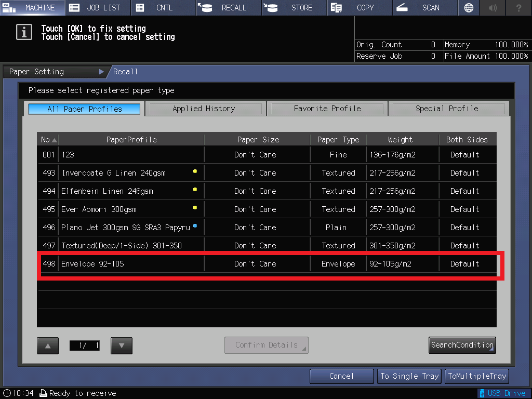
Task: Switch to Applied History tab
Action: point(204,109)
